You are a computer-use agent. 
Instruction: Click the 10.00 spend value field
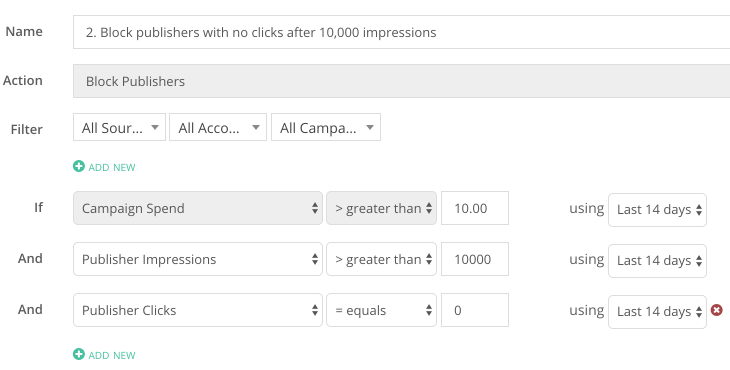coord(475,208)
